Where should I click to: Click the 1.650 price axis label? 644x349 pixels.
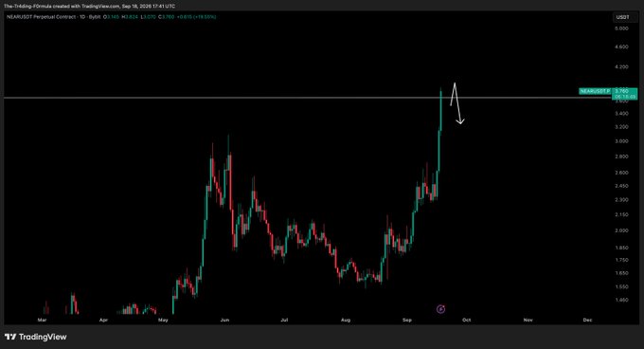622,273
